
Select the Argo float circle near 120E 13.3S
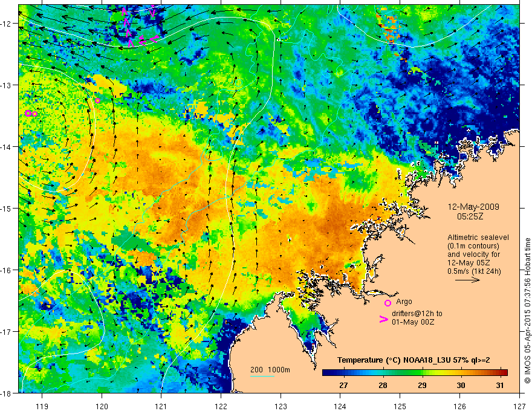click(98, 101)
